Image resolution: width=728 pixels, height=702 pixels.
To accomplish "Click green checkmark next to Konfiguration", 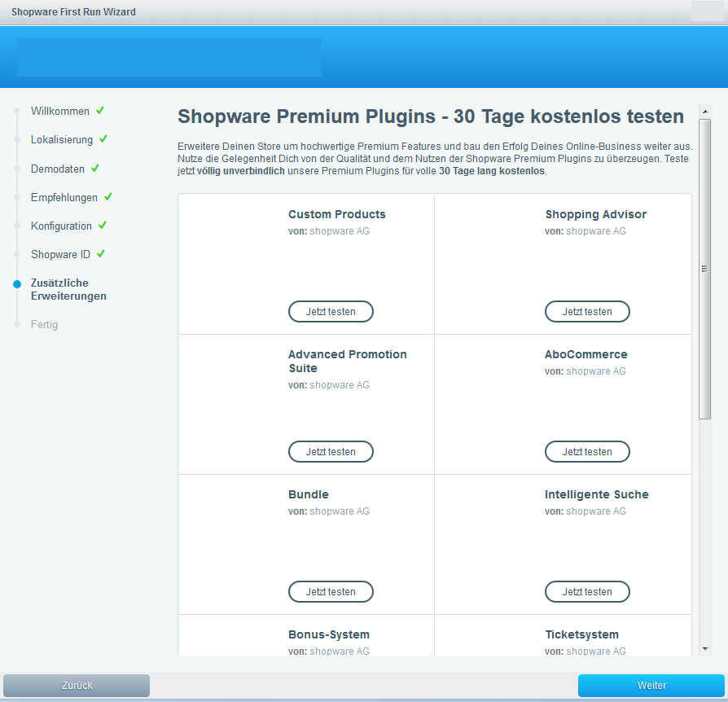I will tap(103, 226).
